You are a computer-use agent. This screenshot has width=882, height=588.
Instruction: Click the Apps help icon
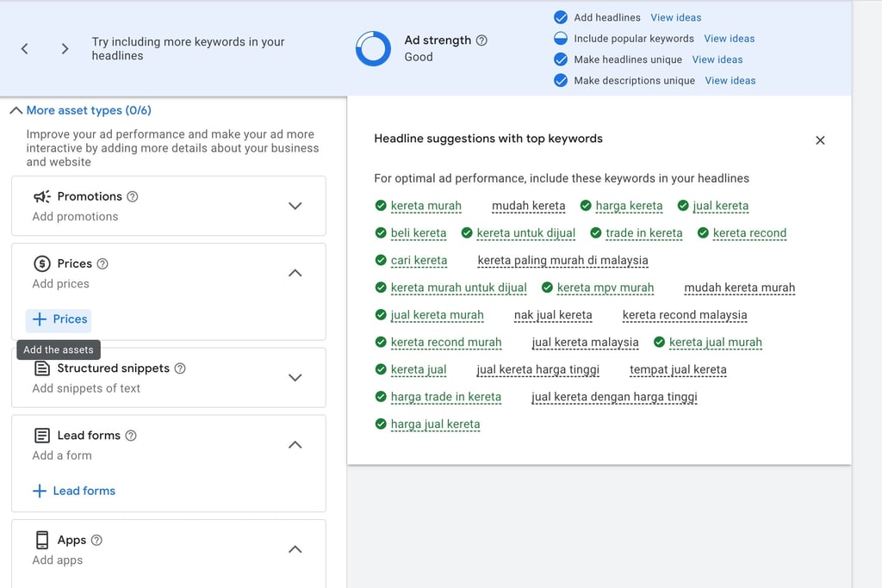96,541
